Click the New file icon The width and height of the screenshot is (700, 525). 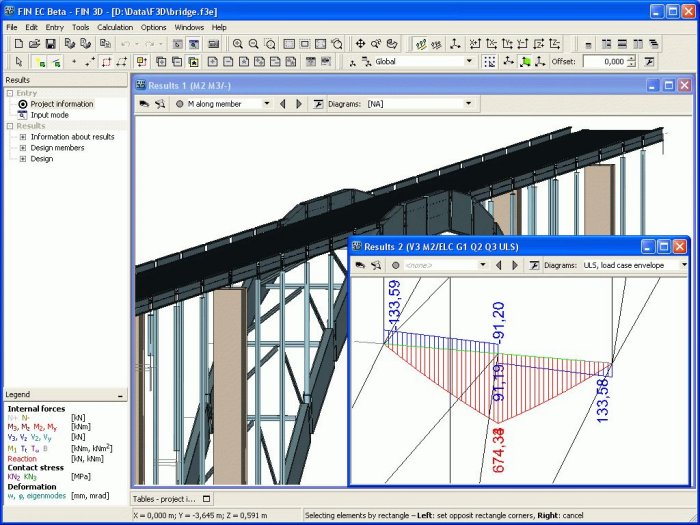(17, 44)
